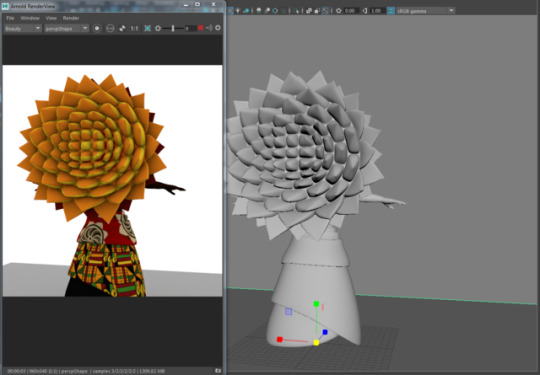540x375 pixels.
Task: Toggle the color management icon before sRGB gamma
Action: 391,11
